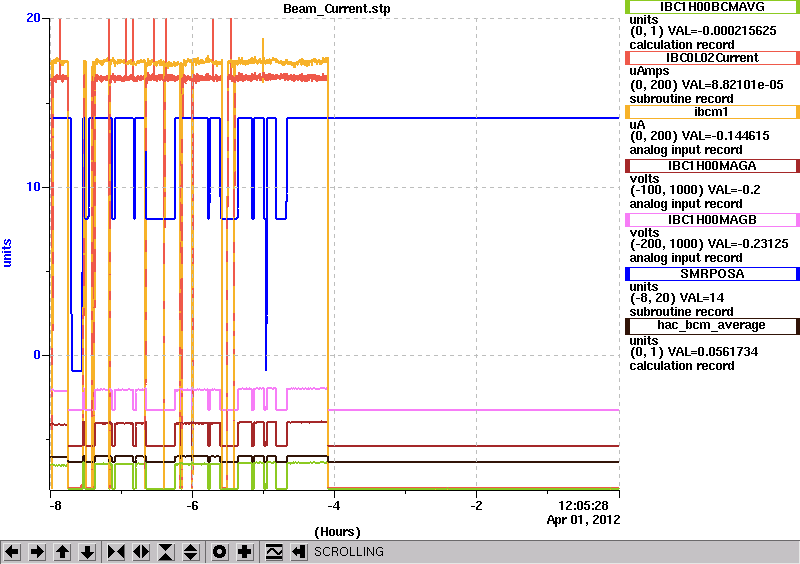Select the ibcm1 legend entry
This screenshot has width=800, height=564.
[712, 112]
